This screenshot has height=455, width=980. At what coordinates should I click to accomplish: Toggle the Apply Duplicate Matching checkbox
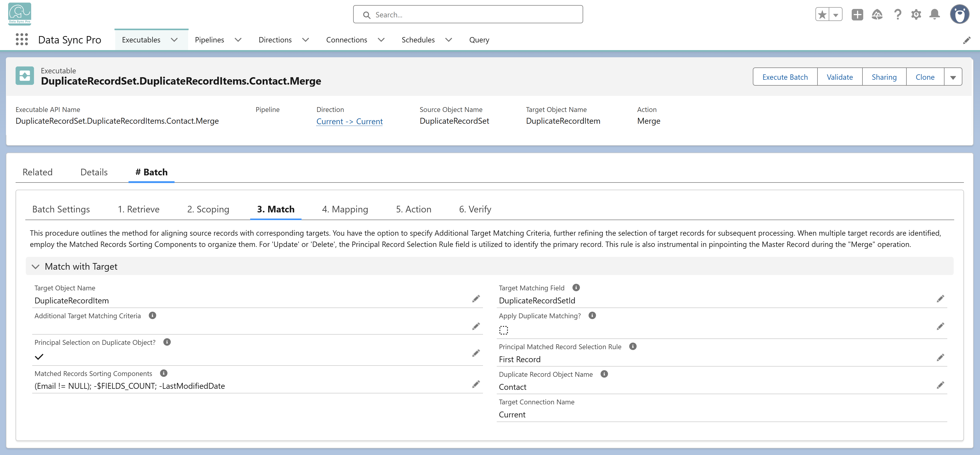click(503, 330)
